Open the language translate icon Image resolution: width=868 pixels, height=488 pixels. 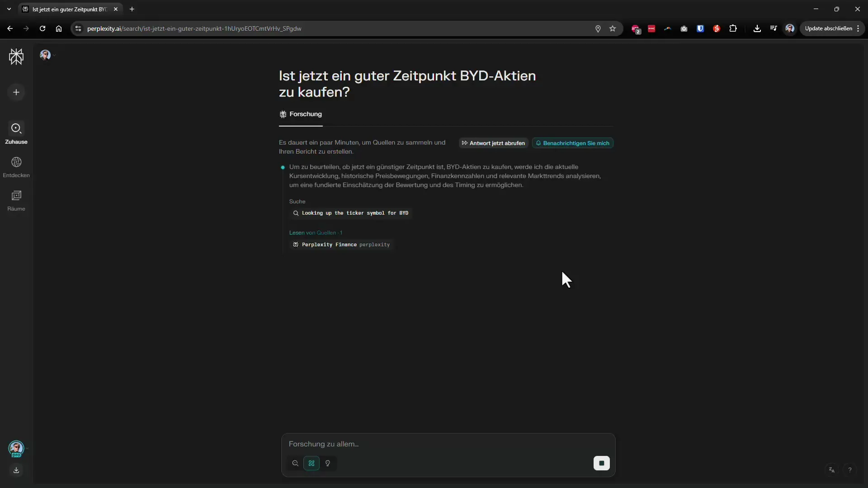(x=831, y=470)
